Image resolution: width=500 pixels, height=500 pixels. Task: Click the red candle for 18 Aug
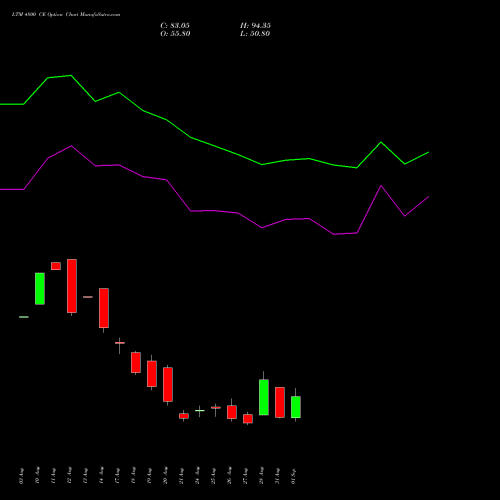(x=136, y=362)
